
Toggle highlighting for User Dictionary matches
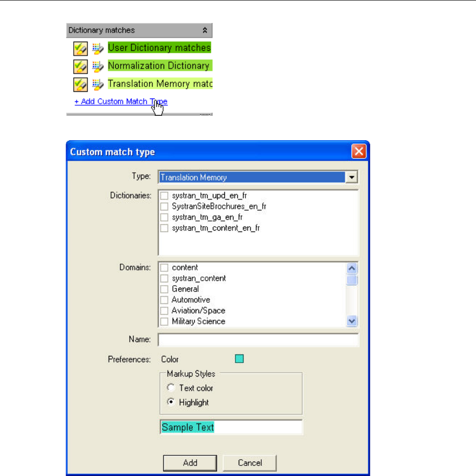tap(80, 49)
